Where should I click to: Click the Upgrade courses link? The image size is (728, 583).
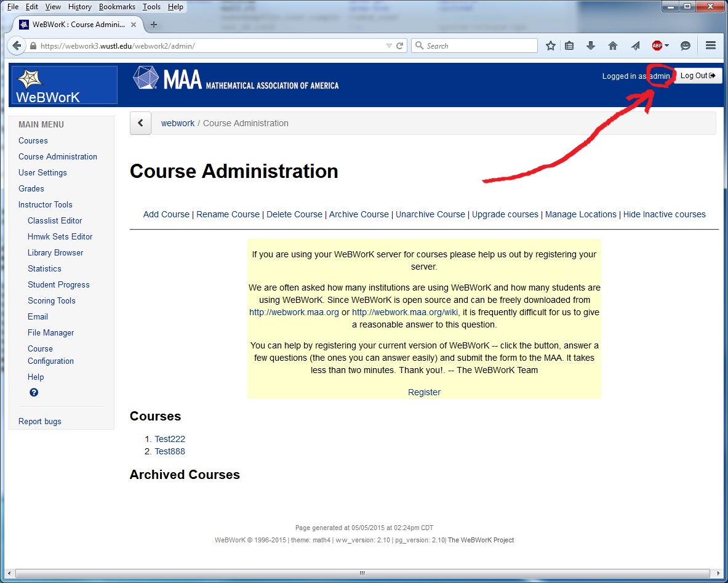pos(505,214)
